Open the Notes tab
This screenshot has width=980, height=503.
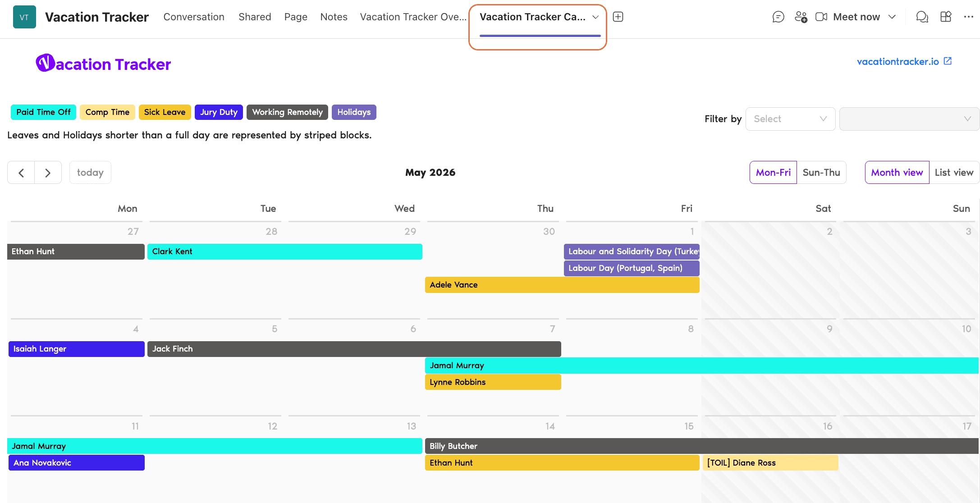tap(334, 17)
